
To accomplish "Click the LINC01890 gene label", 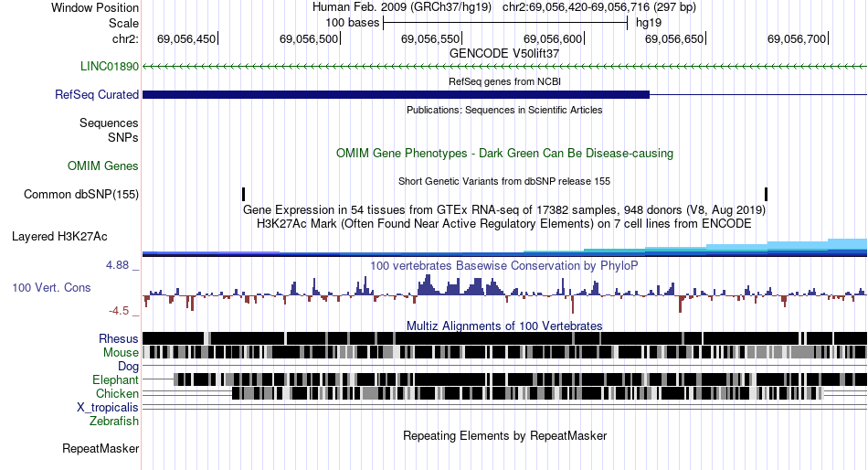I will tap(110, 67).
